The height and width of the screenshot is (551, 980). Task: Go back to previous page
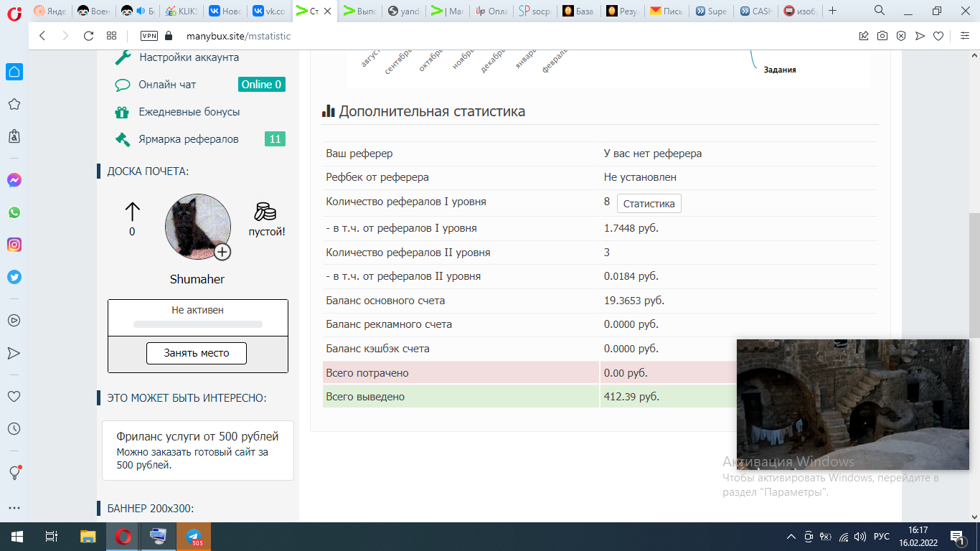point(42,36)
